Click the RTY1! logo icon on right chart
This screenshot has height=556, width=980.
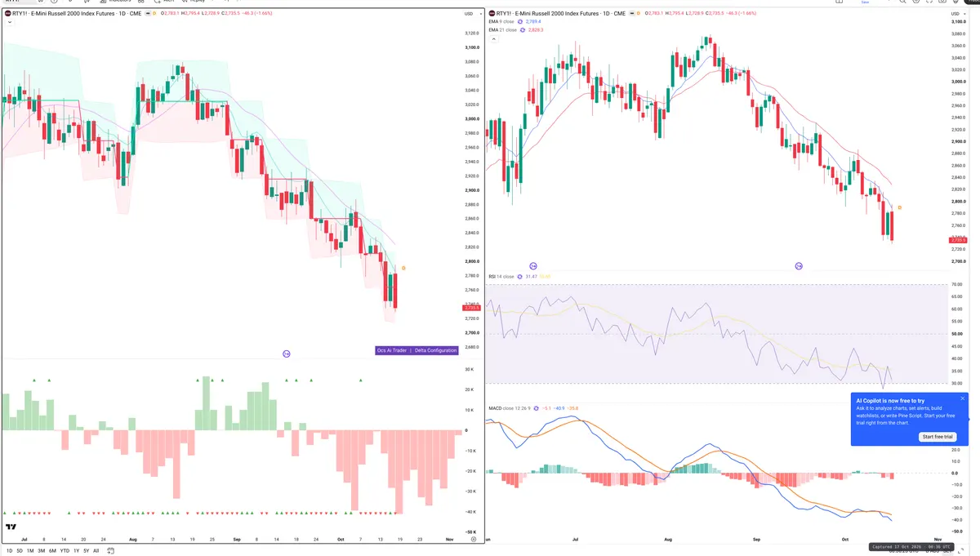[492, 14]
